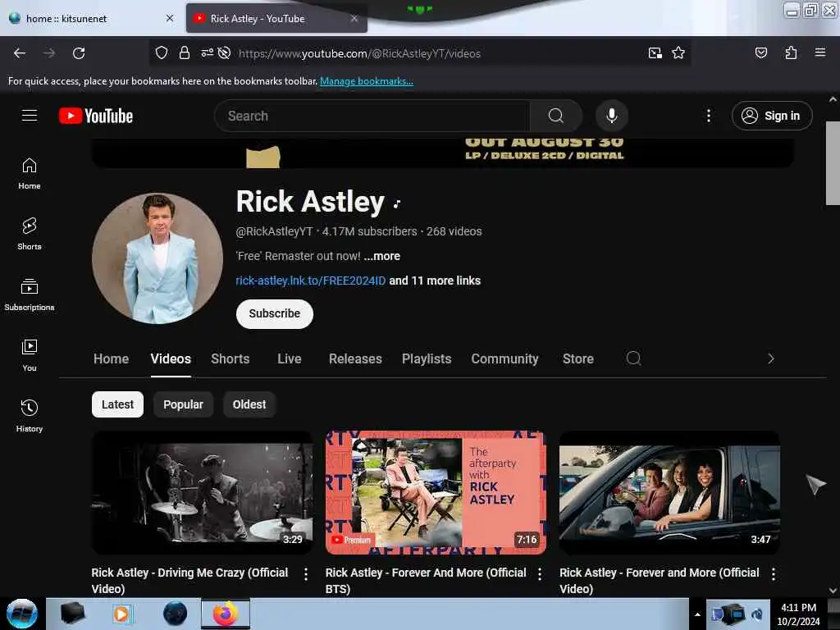Open the Pocket save icon

tap(760, 52)
